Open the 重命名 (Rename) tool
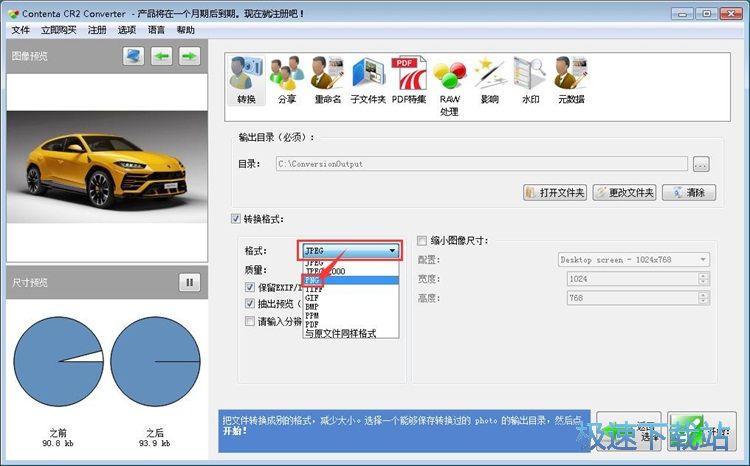This screenshot has width=750, height=466. (328, 80)
